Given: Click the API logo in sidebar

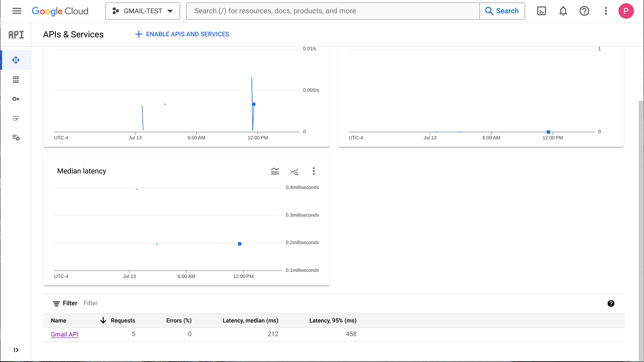Looking at the screenshot, I should (x=16, y=35).
